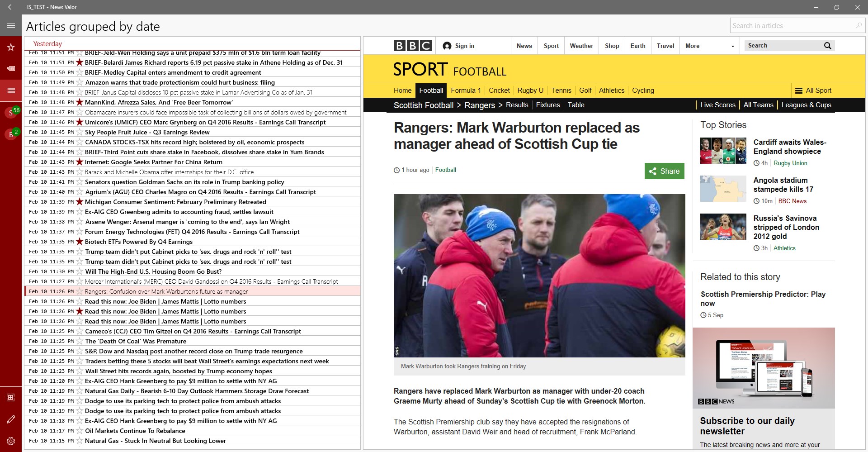This screenshot has height=452, width=868.
Task: Unstar the MannKind, Afrezza Sales article
Action: click(x=80, y=102)
